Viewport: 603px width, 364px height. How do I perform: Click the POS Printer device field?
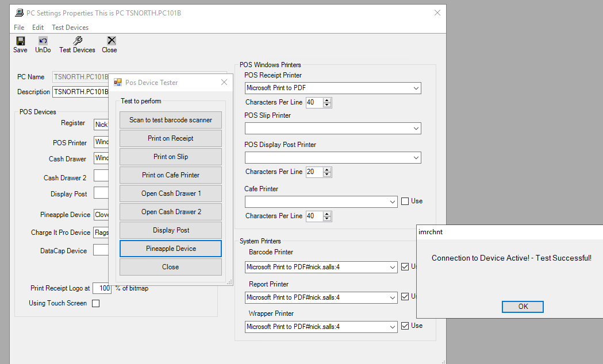102,142
